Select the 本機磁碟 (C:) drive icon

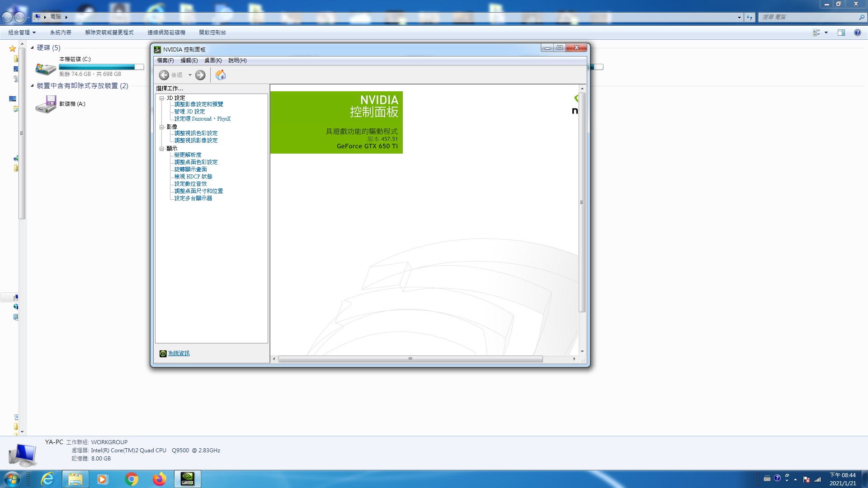pyautogui.click(x=46, y=69)
